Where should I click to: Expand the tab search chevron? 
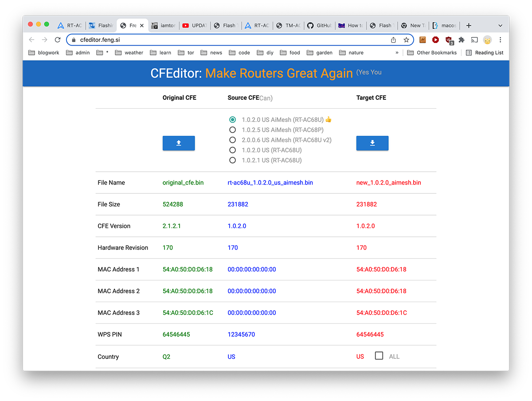pos(500,26)
